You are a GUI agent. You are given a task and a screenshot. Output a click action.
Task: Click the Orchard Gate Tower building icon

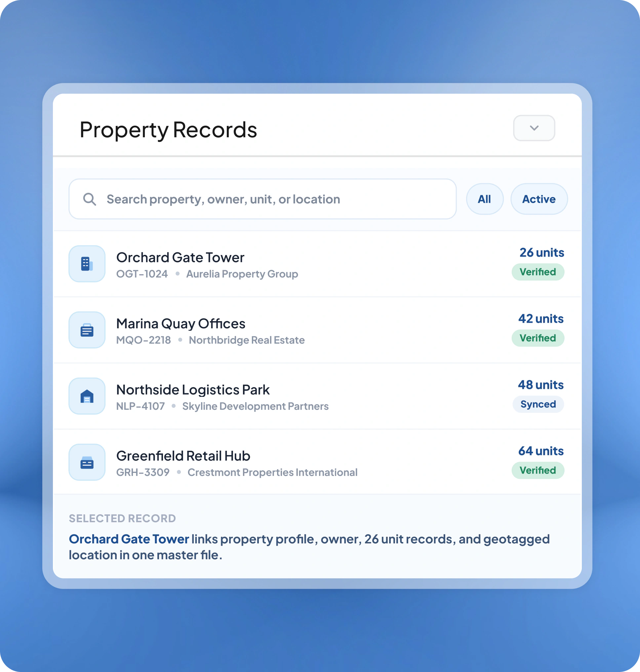(x=87, y=264)
